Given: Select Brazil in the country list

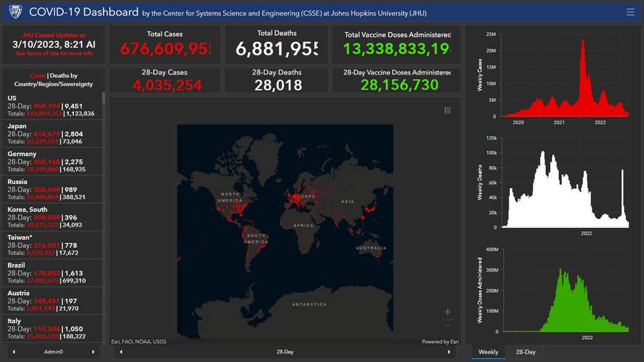Looking at the screenshot, I should (51, 273).
